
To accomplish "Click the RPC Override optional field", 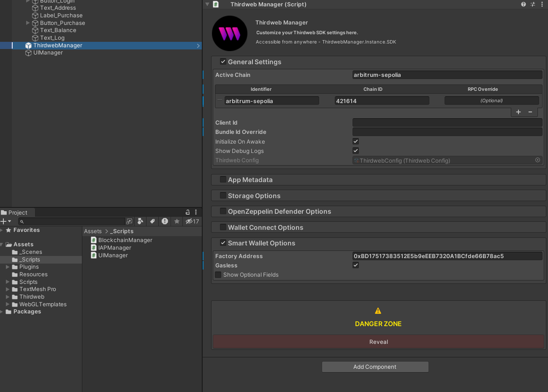I will (492, 101).
